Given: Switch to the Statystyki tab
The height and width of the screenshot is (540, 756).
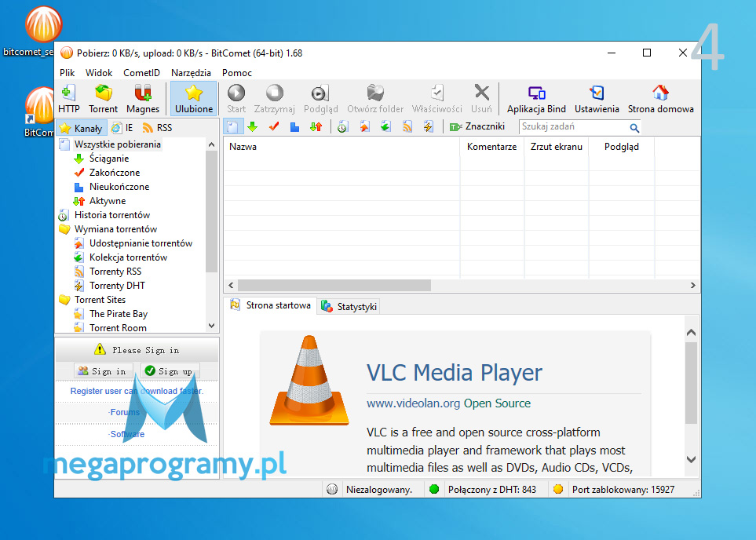Looking at the screenshot, I should click(349, 307).
